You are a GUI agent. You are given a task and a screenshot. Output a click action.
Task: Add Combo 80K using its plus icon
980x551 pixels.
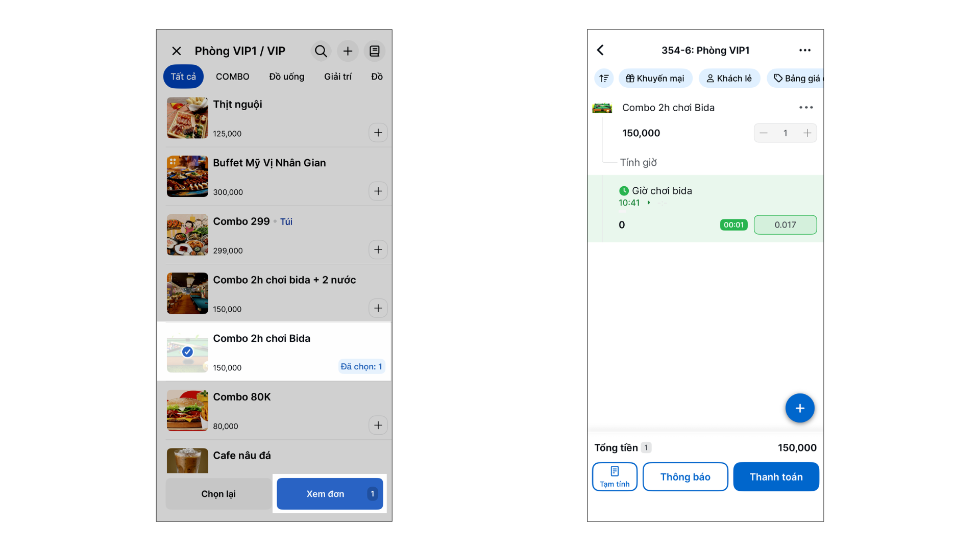378,425
